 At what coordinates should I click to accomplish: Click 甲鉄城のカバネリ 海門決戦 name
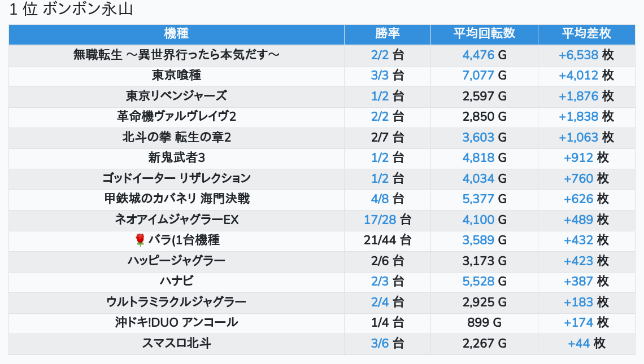point(176,199)
